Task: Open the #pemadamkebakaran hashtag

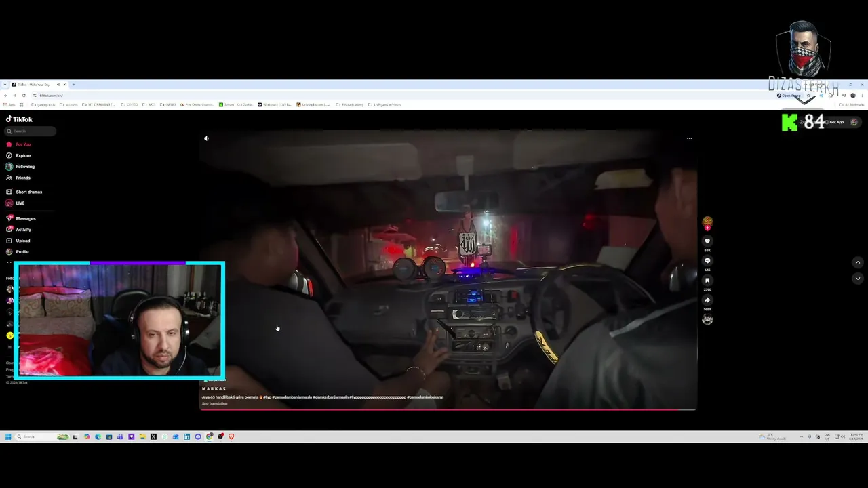Action: [425, 397]
